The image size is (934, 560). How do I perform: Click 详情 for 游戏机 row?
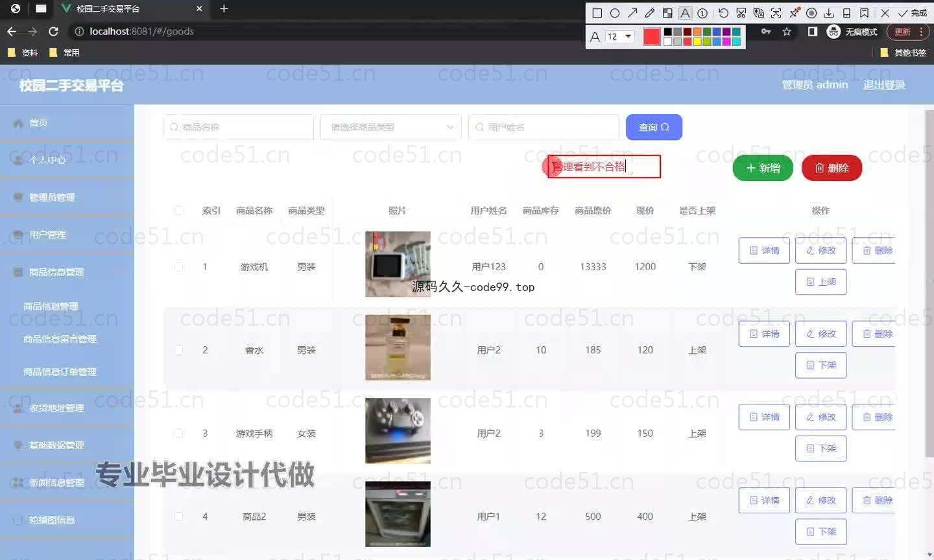pyautogui.click(x=764, y=250)
